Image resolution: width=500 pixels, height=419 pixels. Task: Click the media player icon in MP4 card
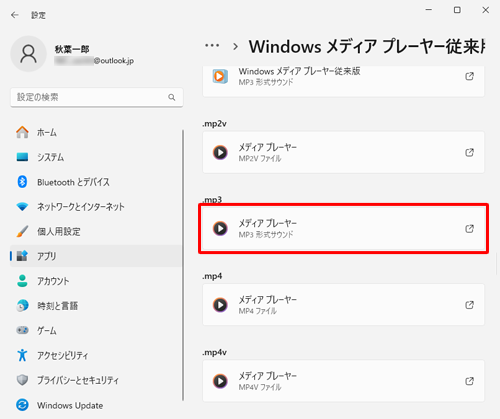coord(220,305)
